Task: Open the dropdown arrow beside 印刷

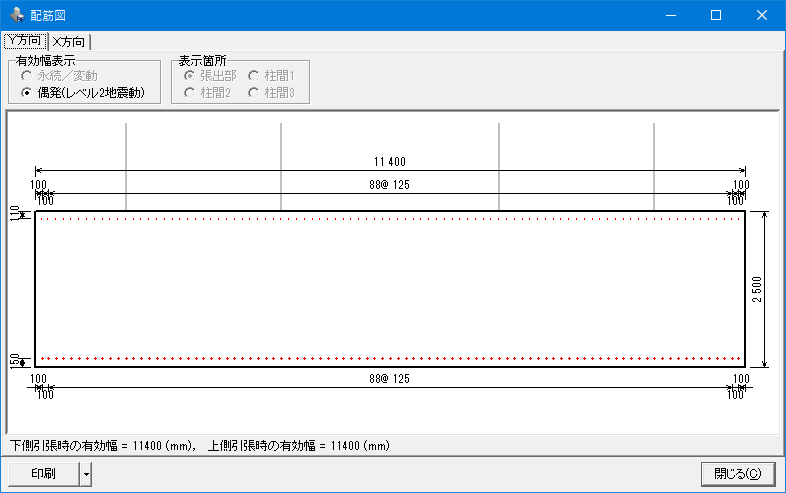Action: point(86,474)
